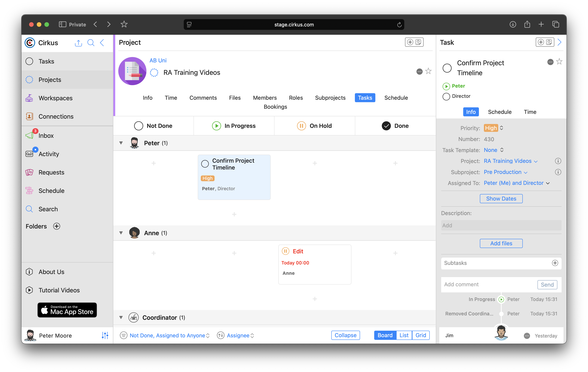
Task: Switch to List view
Action: (x=404, y=335)
